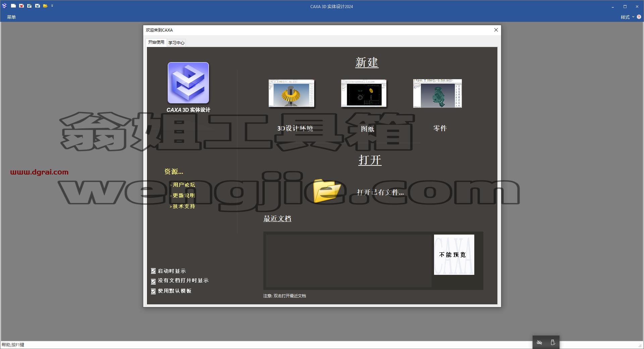Viewport: 644px width, 349px height.
Task: Click the blue envelope icon in quick toolbar
Action: 38,6
